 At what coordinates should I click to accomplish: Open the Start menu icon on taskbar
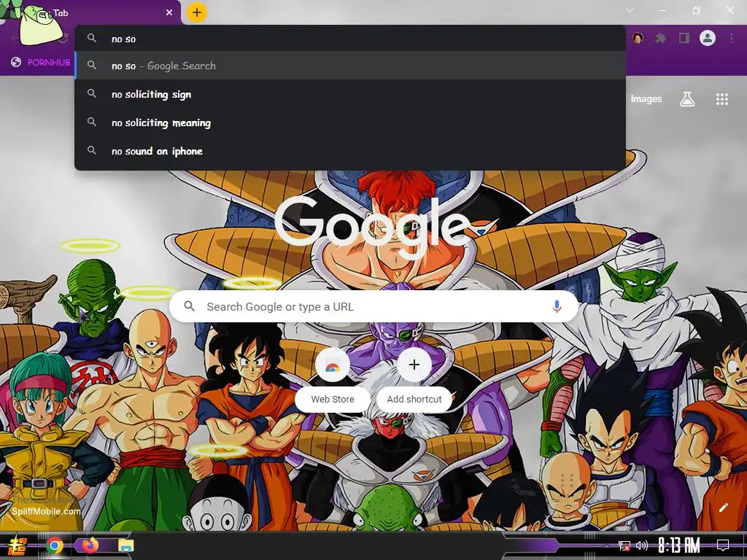(x=17, y=545)
